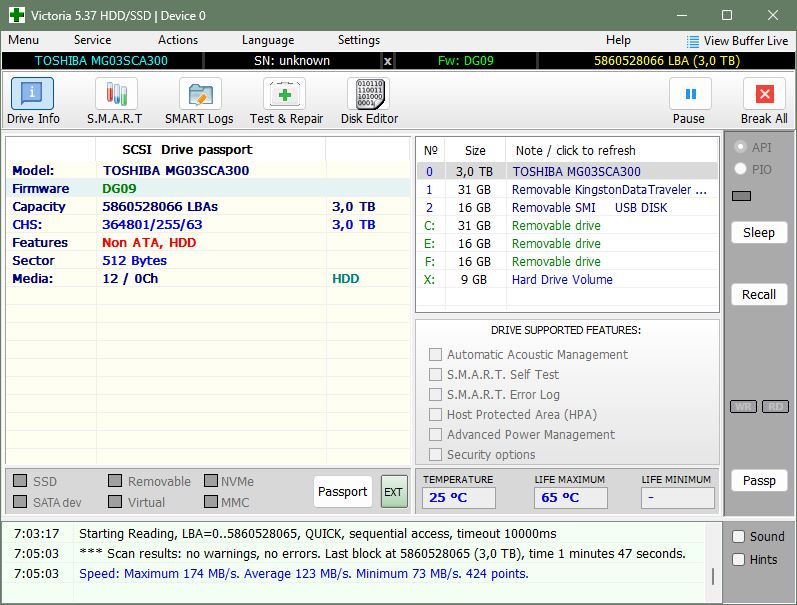Screen dimensions: 797x605
Task: Click the gray indicator below PIO
Action: coord(742,196)
